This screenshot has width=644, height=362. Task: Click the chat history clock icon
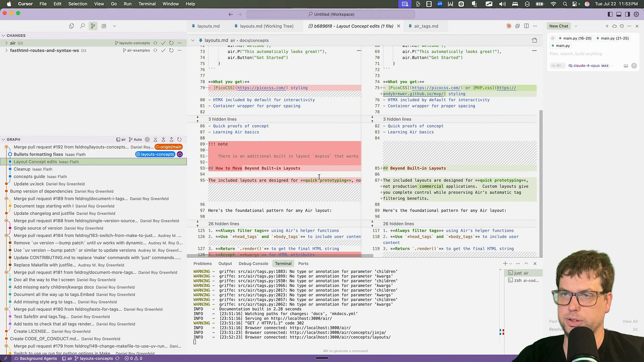coord(621,26)
